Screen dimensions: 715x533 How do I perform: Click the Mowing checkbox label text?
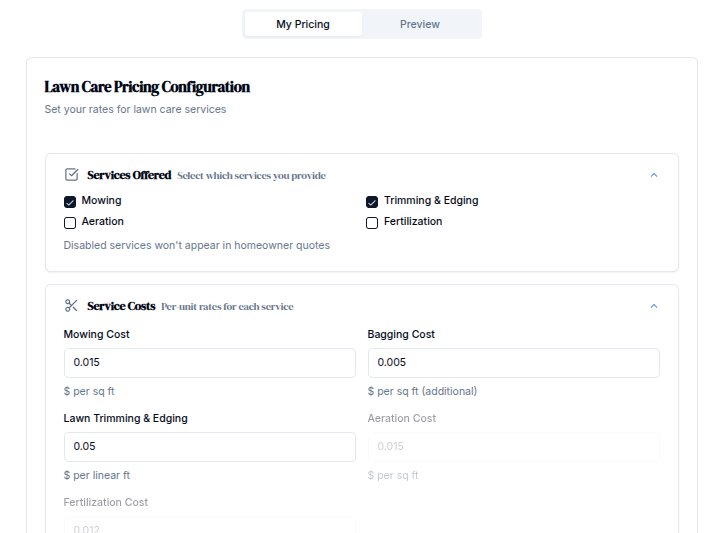(x=101, y=201)
